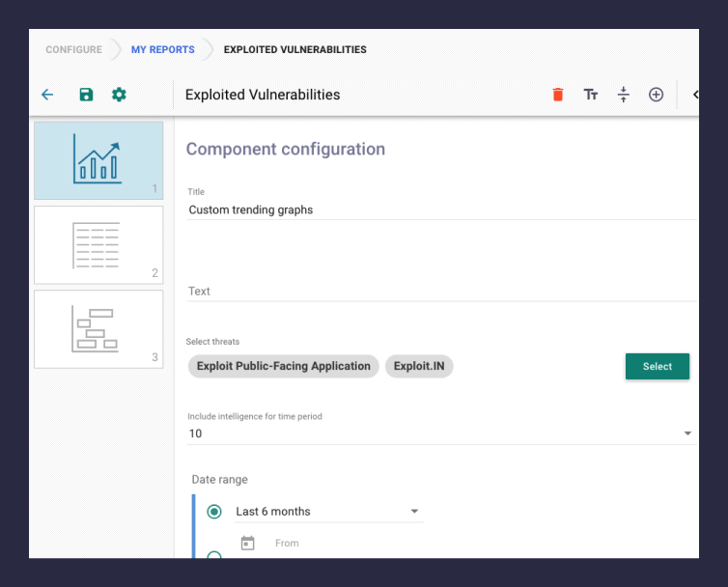The width and height of the screenshot is (728, 587).
Task: Insert page break divider icon
Action: 623,95
